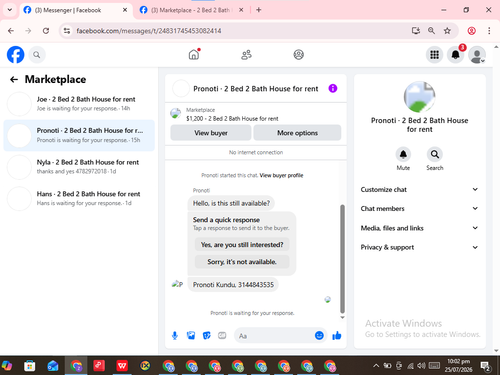This screenshot has height=375, width=500.
Task: Click the purple conversation information icon
Action: point(333,88)
